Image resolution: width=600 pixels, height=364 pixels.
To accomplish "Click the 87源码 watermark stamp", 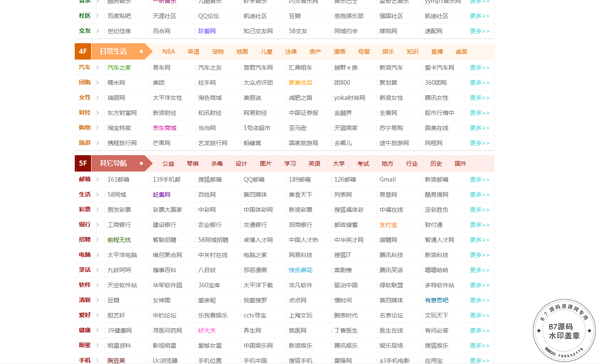I will tap(564, 331).
